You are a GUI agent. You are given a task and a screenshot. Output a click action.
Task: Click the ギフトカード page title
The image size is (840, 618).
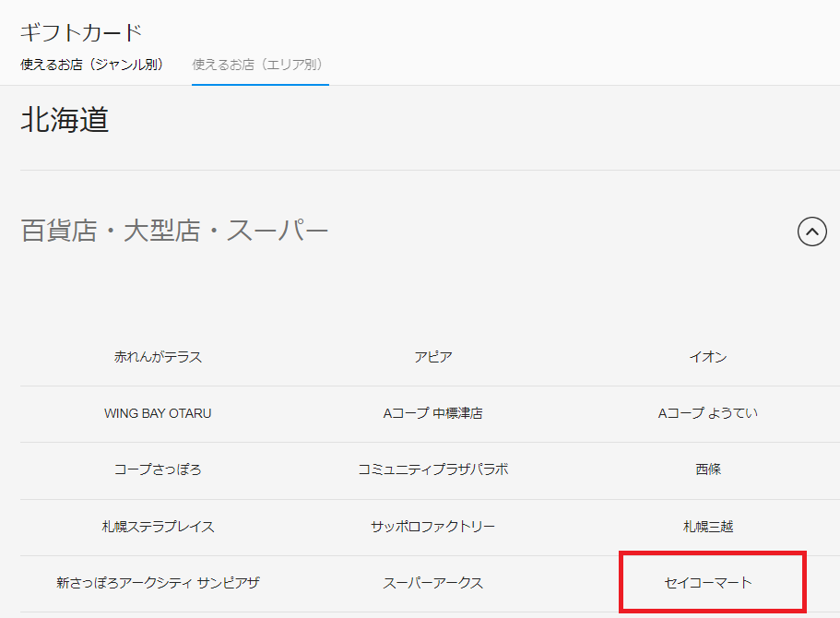pos(81,33)
